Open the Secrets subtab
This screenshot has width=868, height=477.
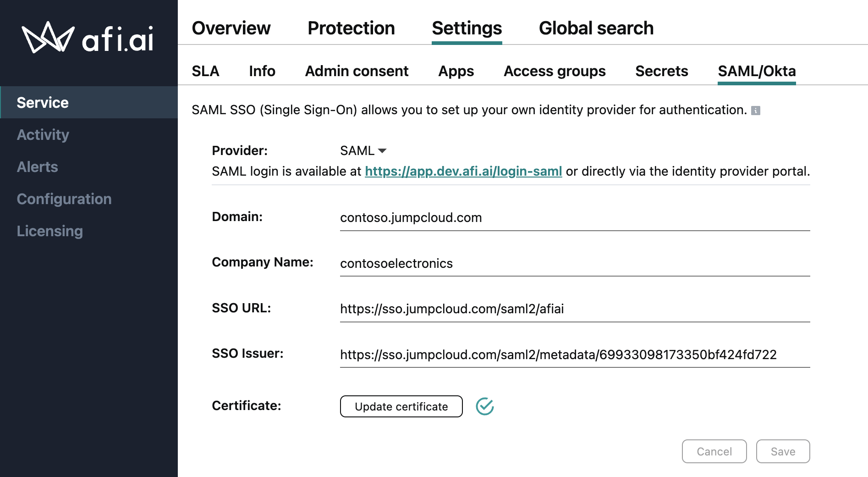(661, 71)
